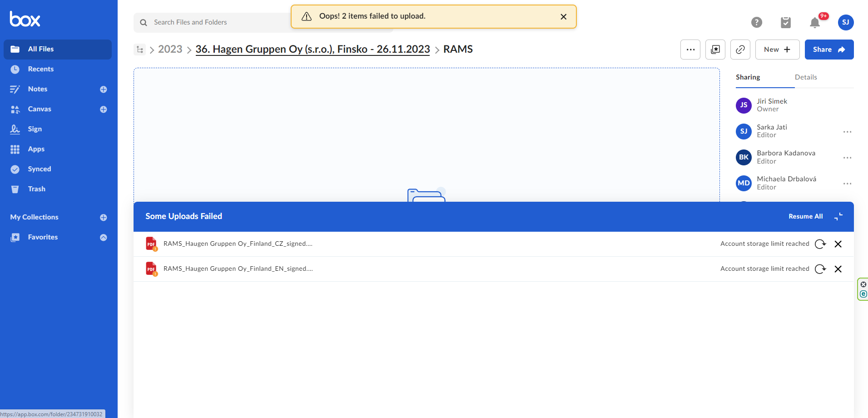Click the Box logo
The height and width of the screenshot is (418, 868).
[25, 19]
